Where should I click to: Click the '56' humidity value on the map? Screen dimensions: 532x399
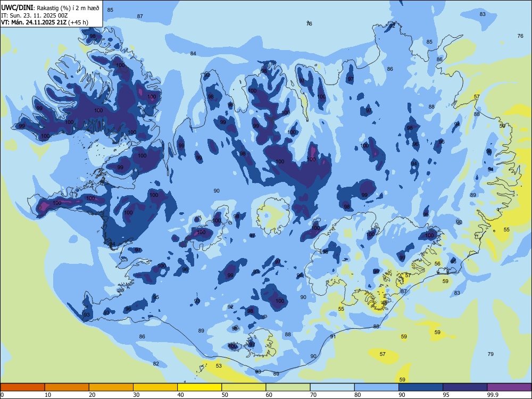pos(437,264)
